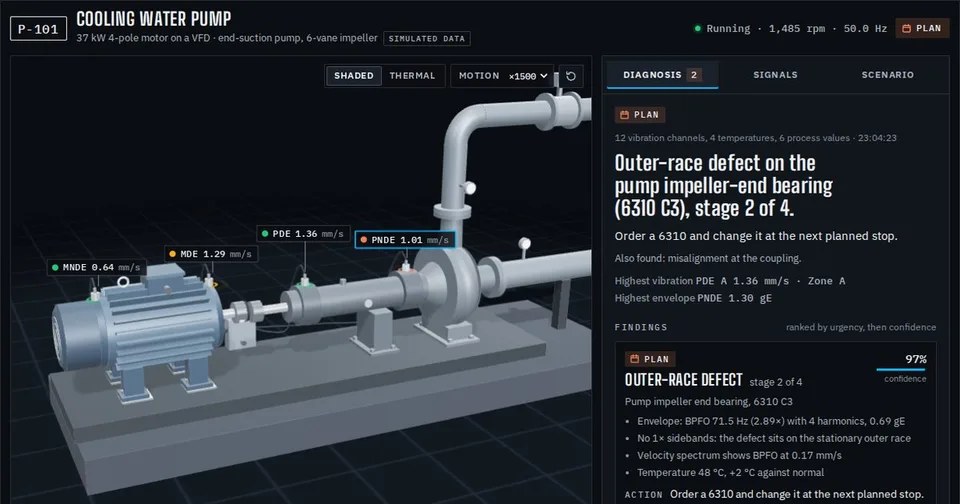The height and width of the screenshot is (504, 960).
Task: Click the 'Temperature 48 °C' bullet
Action: point(730,473)
